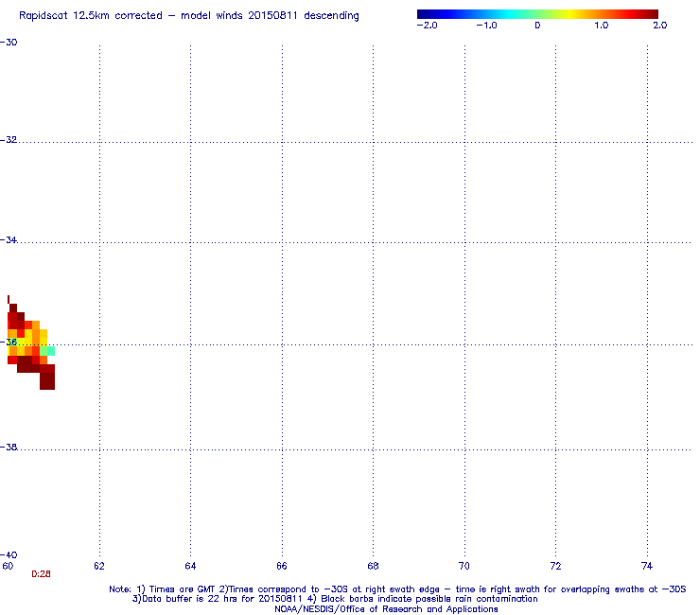Click the 74 longitude label
Screen dimensions: 700x615
pyautogui.click(x=647, y=567)
